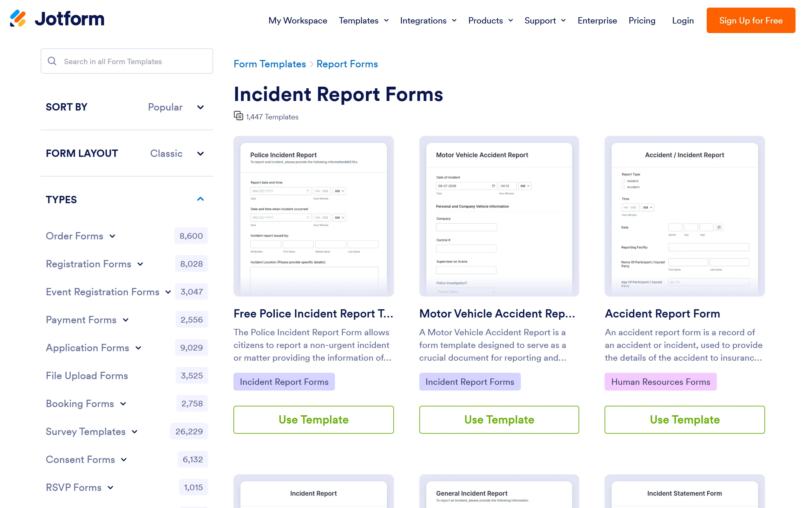Open the Integrations nav dropdown
Screen dimensions: 812x508
[429, 21]
